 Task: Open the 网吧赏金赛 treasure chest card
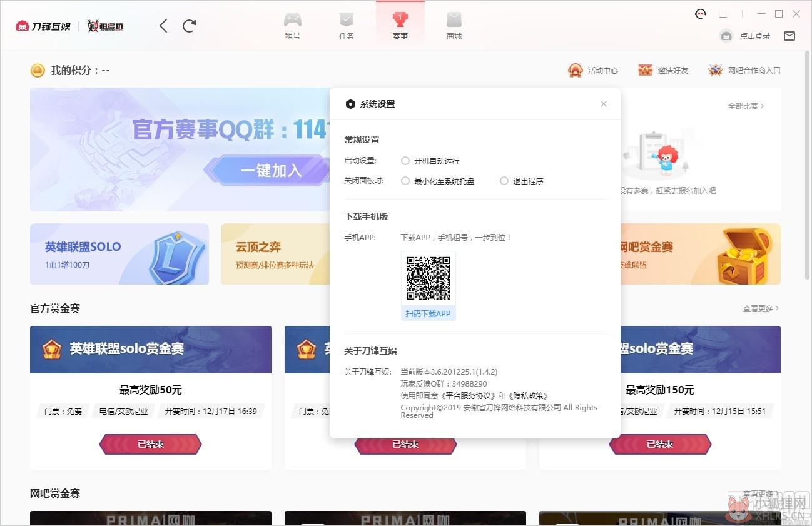coord(701,254)
